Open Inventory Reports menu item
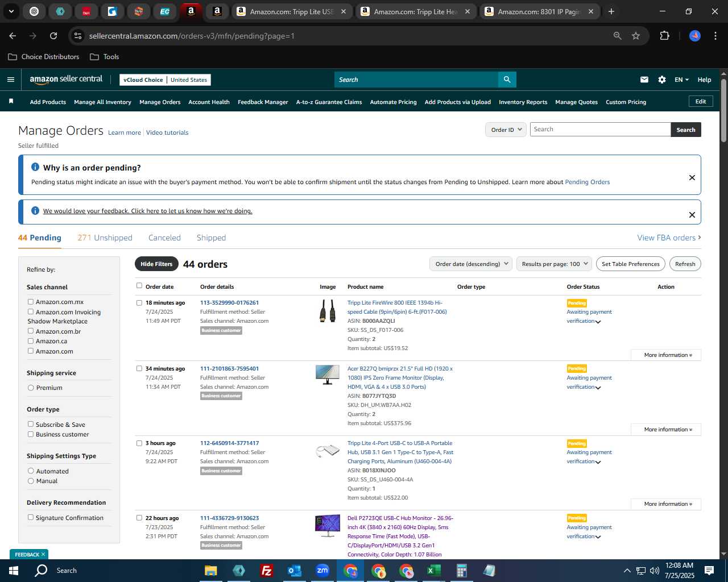The width and height of the screenshot is (728, 582). point(523,102)
